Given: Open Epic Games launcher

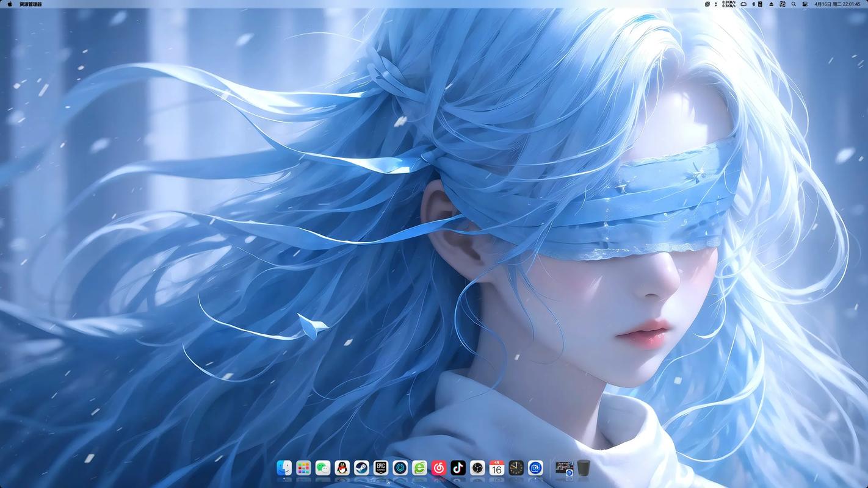Looking at the screenshot, I should click(x=381, y=468).
